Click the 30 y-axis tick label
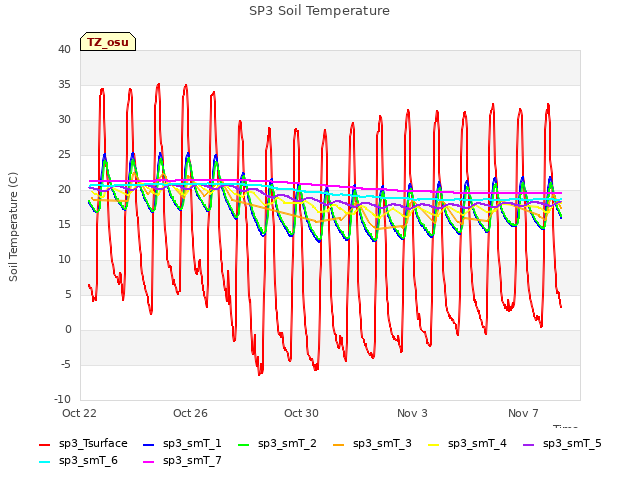This screenshot has height=480, width=640. tap(64, 120)
